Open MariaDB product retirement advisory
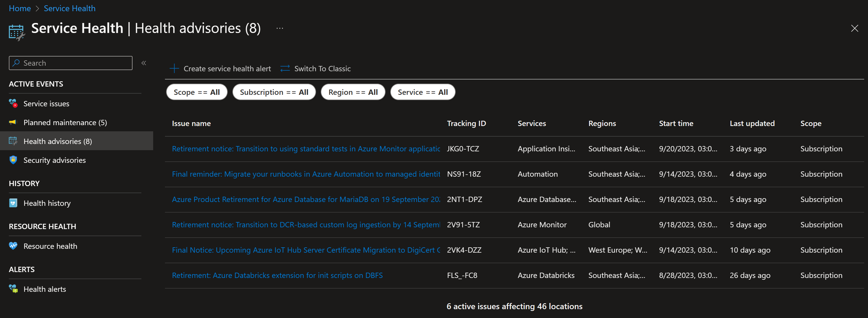The height and width of the screenshot is (318, 868). (x=306, y=199)
